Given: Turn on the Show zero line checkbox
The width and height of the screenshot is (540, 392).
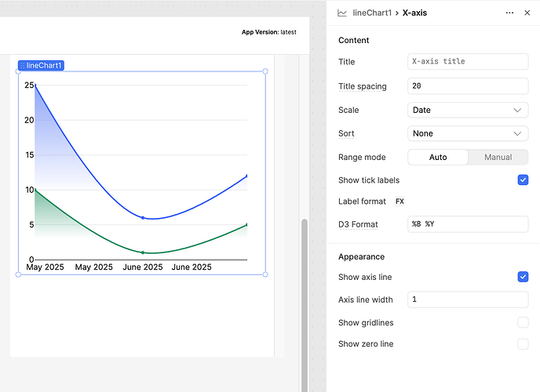Looking at the screenshot, I should (523, 344).
